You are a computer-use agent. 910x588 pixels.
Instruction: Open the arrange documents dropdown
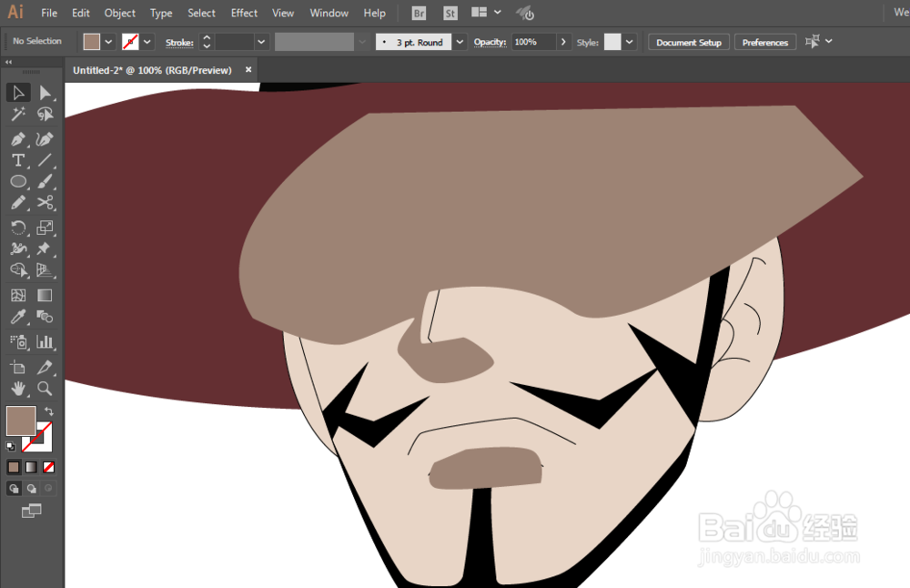(498, 12)
